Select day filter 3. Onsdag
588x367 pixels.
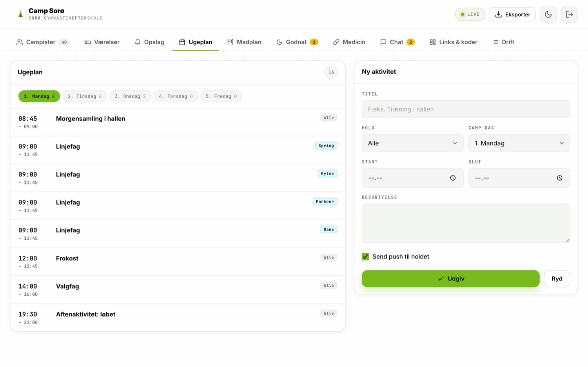[130, 96]
